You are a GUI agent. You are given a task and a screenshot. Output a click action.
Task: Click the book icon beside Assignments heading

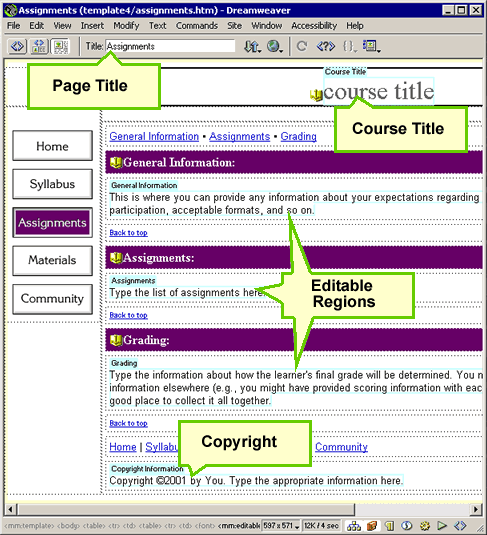click(x=116, y=258)
